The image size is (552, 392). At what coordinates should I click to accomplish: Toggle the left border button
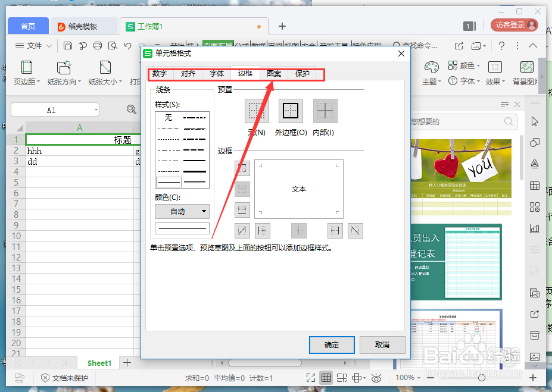click(x=262, y=231)
